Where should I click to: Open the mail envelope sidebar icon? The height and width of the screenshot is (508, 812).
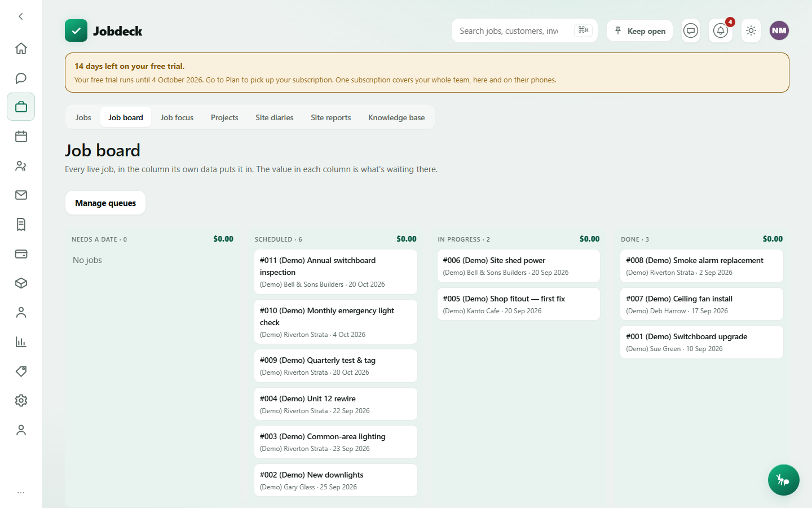[21, 195]
